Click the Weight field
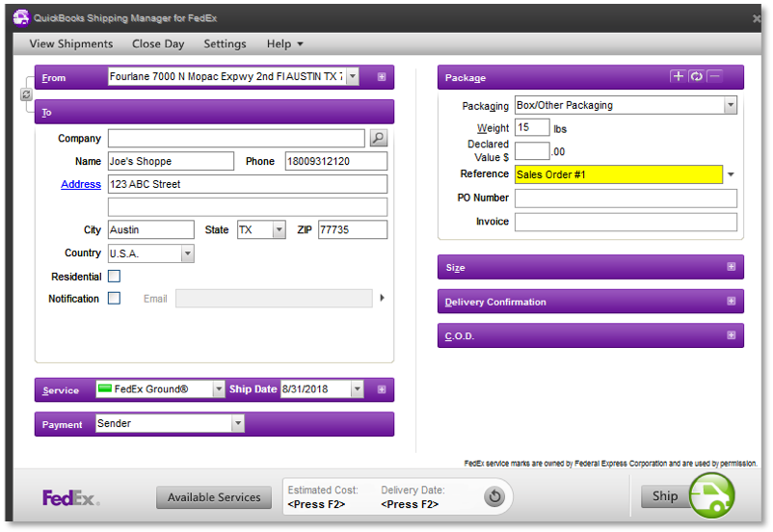 (532, 127)
